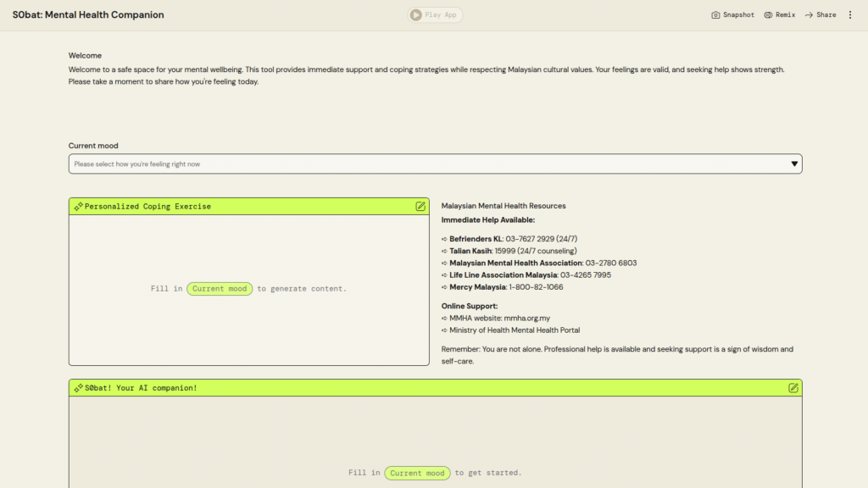The height and width of the screenshot is (488, 868).
Task: Edit the Personalized Coping Exercise block
Action: [x=420, y=206]
